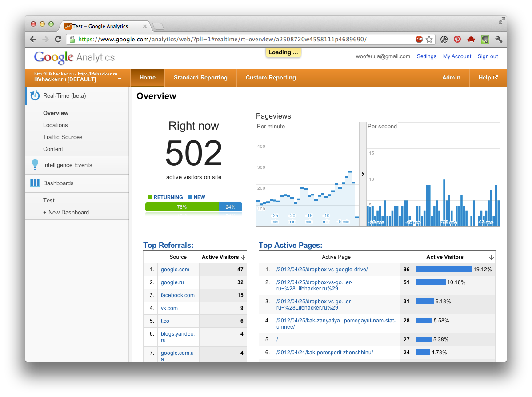Screen dimensions: 532x397
Task: Click the browser back arrow
Action: pyautogui.click(x=33, y=39)
